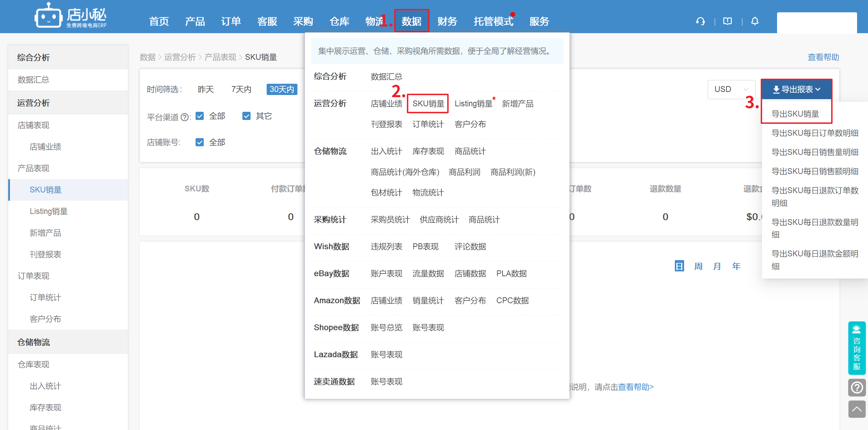Click the scroll-to-top arrow button
The width and height of the screenshot is (868, 430).
point(857,409)
